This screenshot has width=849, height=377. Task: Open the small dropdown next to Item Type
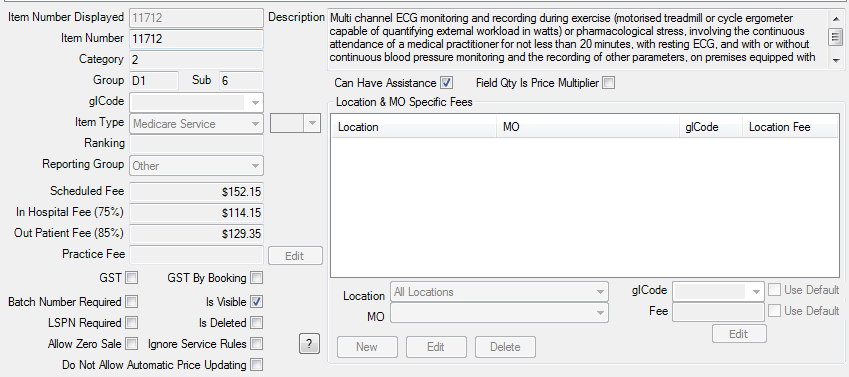296,124
